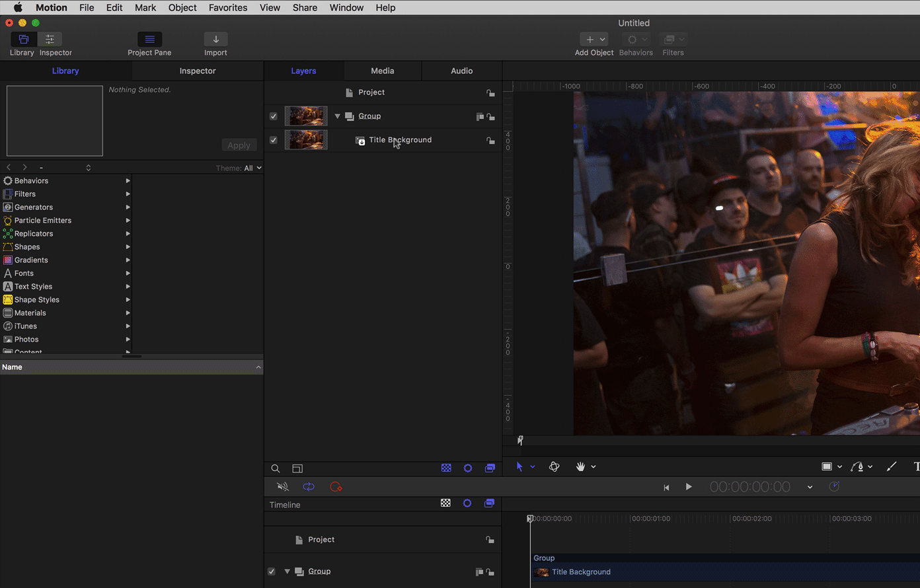Screen dimensions: 920x588
Task: Switch to the Inspector tab
Action: [198, 71]
